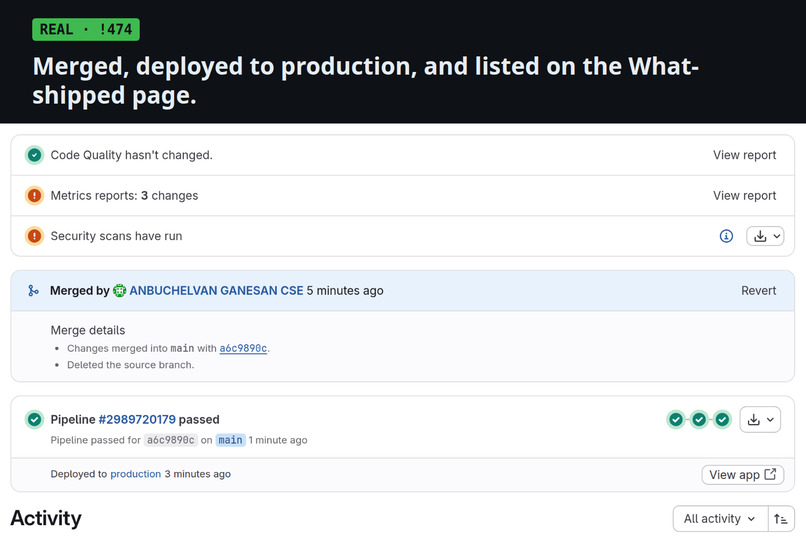Open pipeline #2989720179 link
The image size is (806, 537).
137,419
